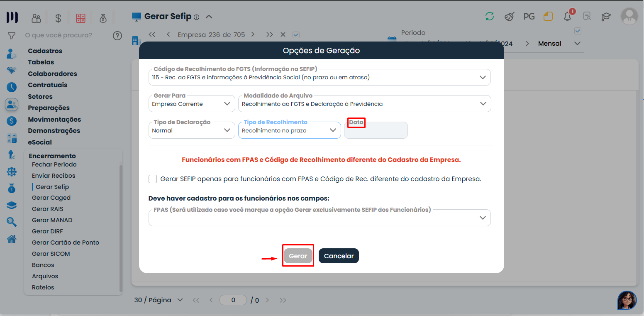Advance the period with the right arrow

coord(527,44)
